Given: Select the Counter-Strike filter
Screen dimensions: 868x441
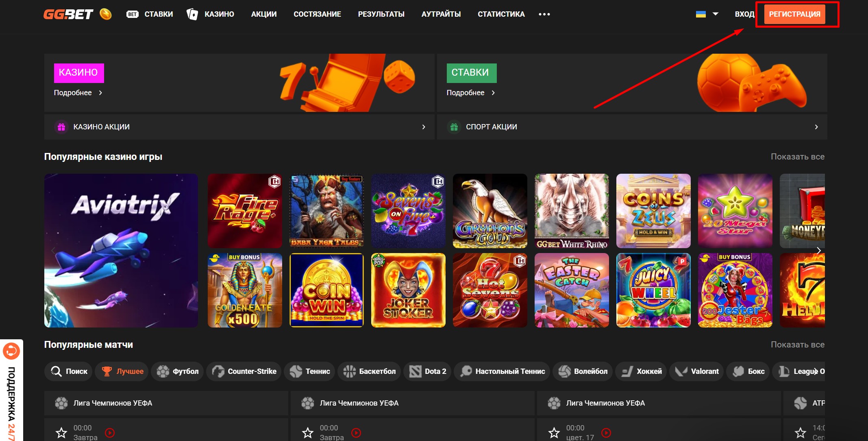Looking at the screenshot, I should (x=244, y=371).
